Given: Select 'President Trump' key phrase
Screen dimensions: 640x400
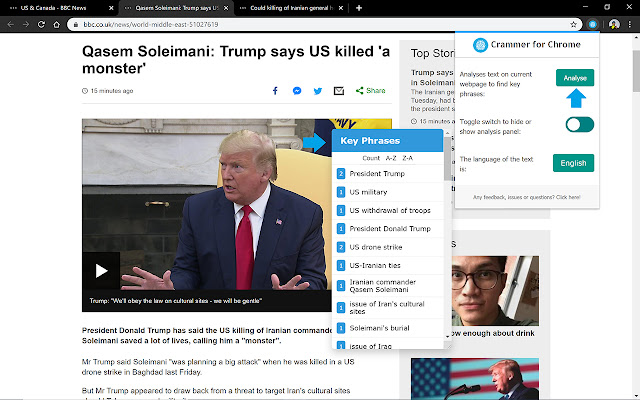Looking at the screenshot, I should tap(377, 173).
